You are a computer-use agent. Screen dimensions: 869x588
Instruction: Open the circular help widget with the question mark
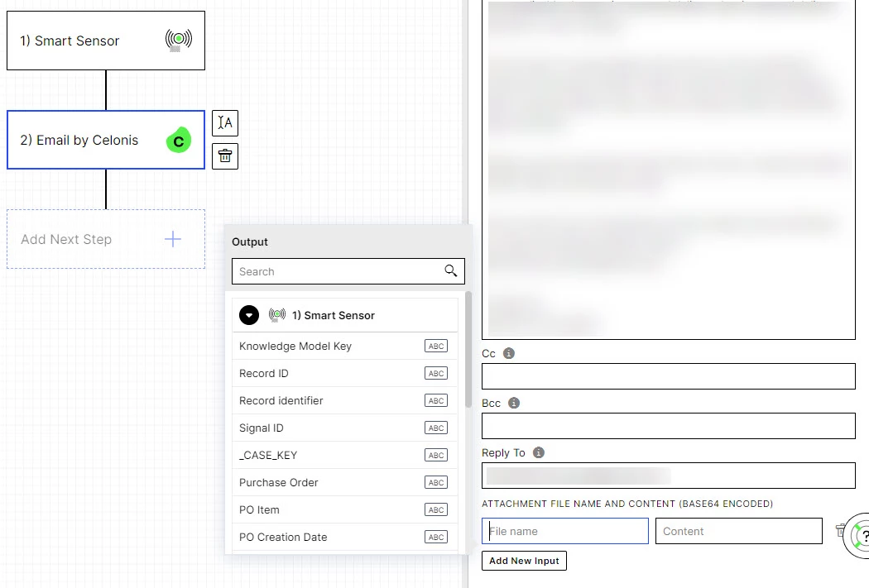[x=858, y=535]
